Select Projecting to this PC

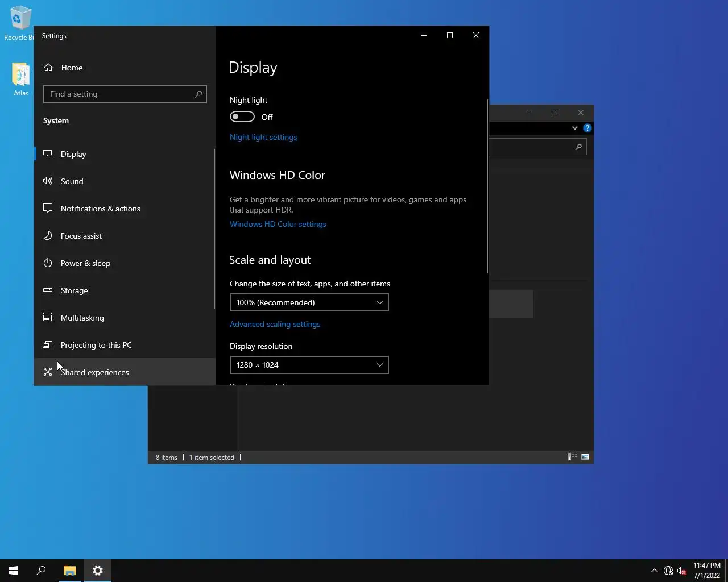click(x=125, y=345)
